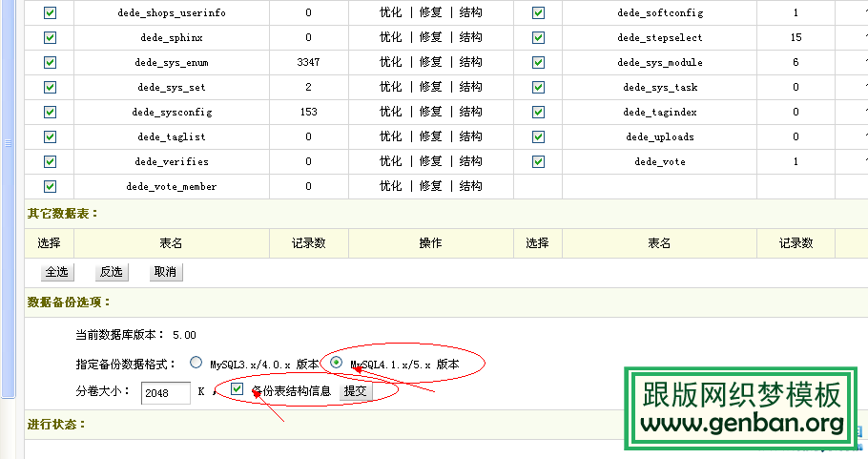Click the left sidebar collapse handle
868x459 pixels.
9,143
